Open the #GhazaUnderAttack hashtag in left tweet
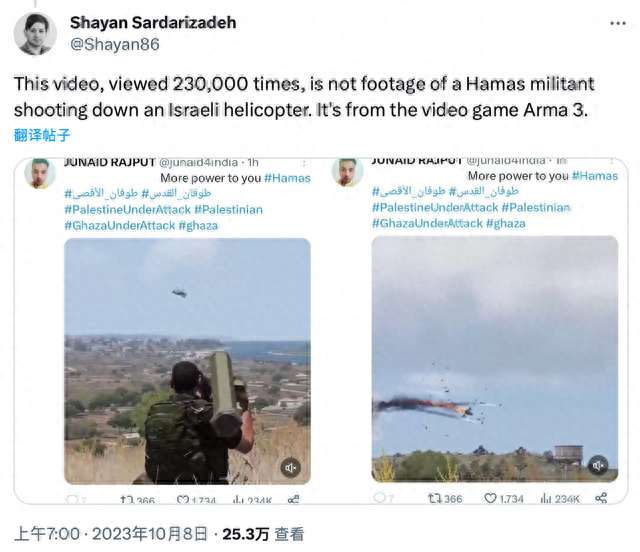Image resolution: width=640 pixels, height=552 pixels. (120, 225)
